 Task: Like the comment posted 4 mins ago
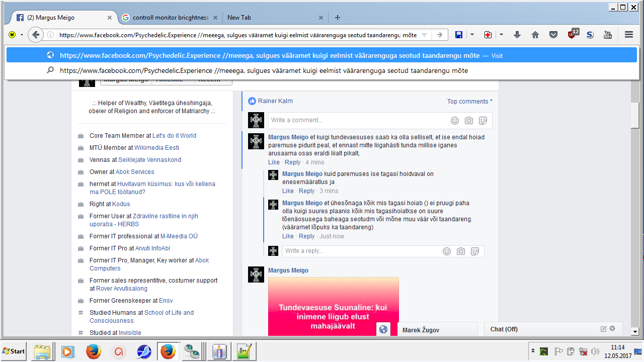coord(274,162)
